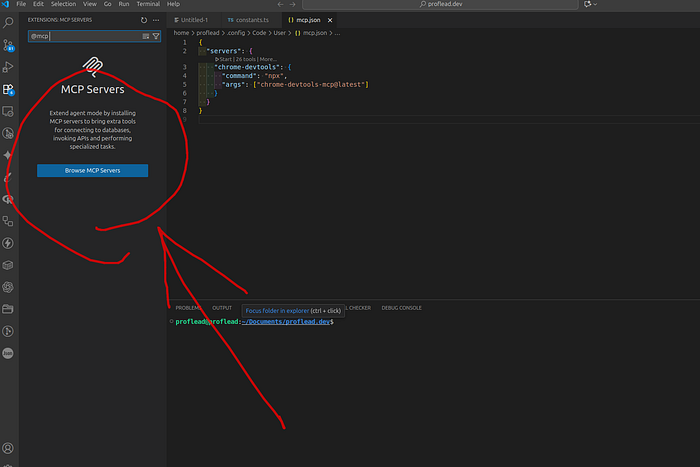Go forward with the title bar right arrow
700x467 pixels.
(x=292, y=4)
